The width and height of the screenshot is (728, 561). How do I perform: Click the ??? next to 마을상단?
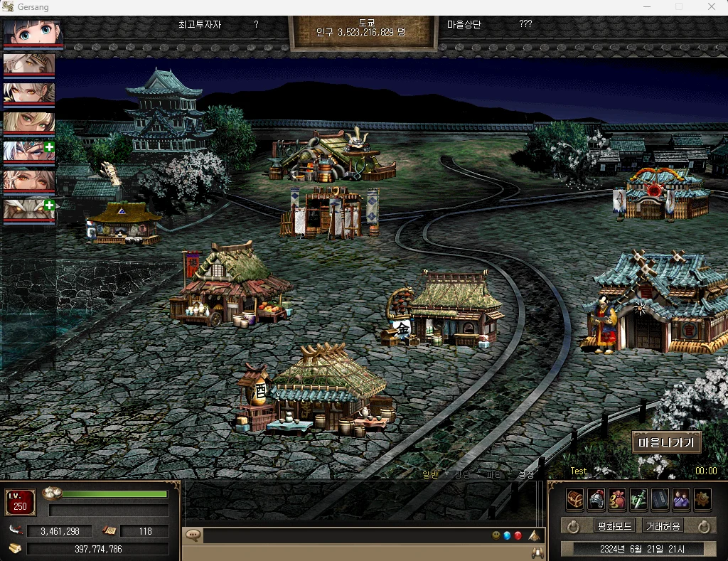click(x=525, y=23)
